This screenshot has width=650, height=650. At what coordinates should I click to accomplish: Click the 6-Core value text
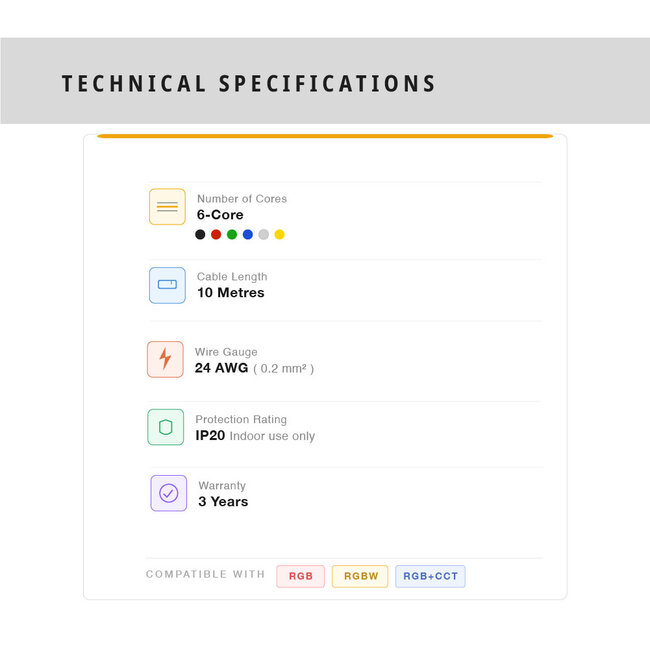tap(220, 215)
